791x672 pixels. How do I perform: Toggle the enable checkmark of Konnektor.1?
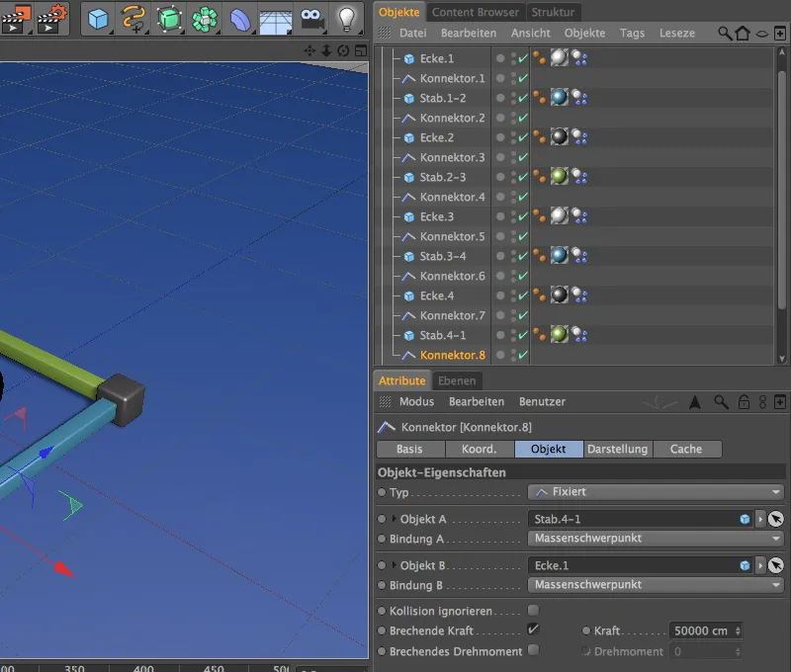click(523, 78)
